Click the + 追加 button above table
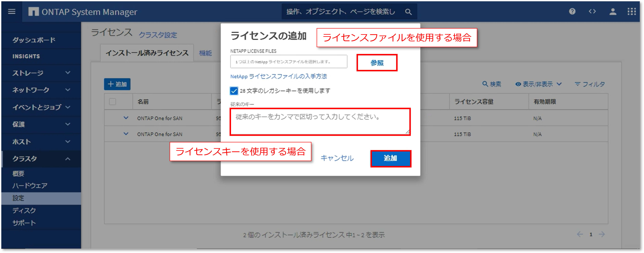 117,84
